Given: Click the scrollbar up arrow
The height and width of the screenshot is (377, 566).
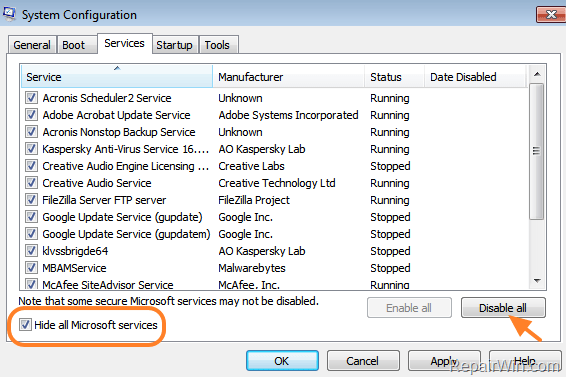Looking at the screenshot, I should 537,74.
